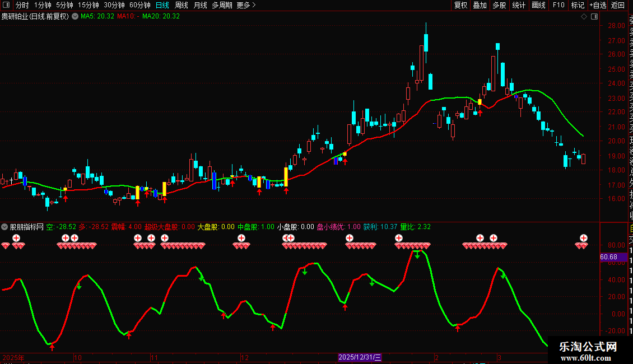Screen dimensions: 633x364
Task: Open main chart indicator settings circle icon
Action: [x=75, y=16]
